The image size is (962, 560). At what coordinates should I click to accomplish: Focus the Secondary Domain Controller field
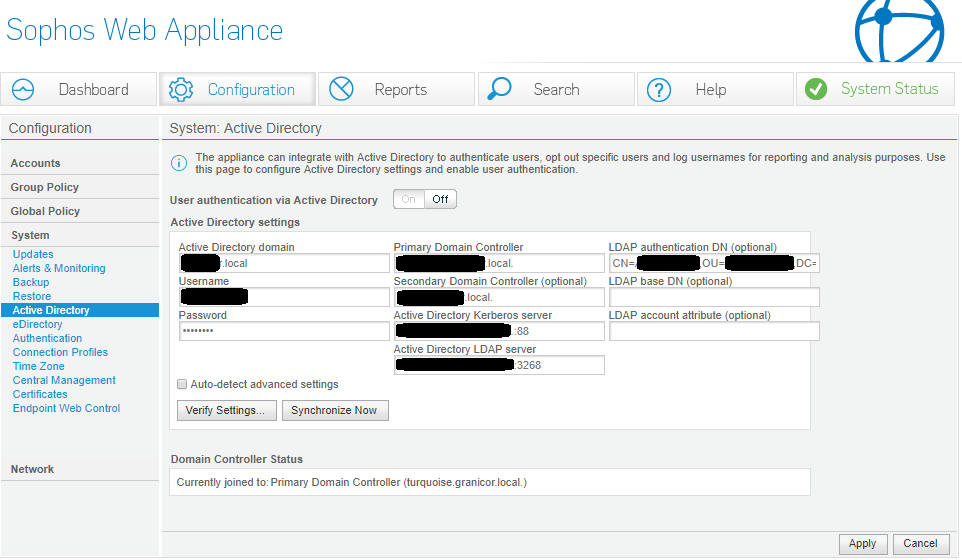pos(499,297)
